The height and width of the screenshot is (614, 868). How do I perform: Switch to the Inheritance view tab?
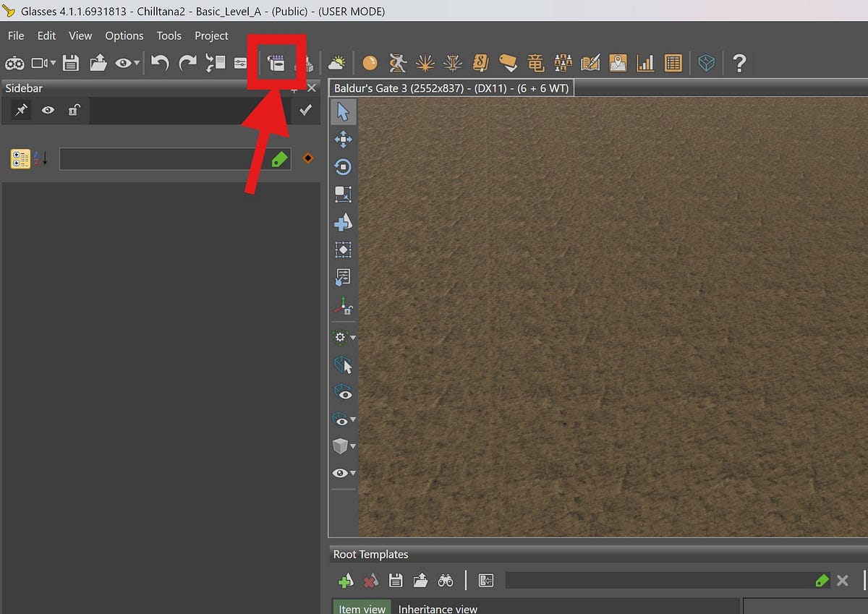[438, 609]
